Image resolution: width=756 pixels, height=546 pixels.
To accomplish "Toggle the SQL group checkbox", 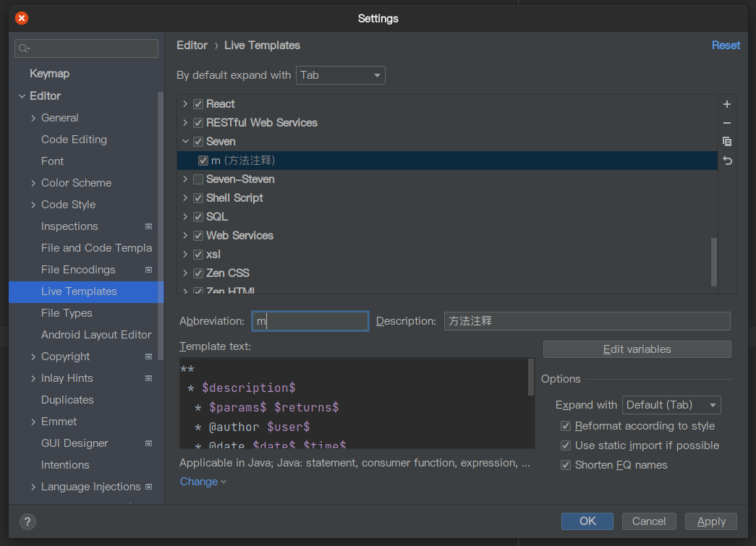I will point(198,217).
